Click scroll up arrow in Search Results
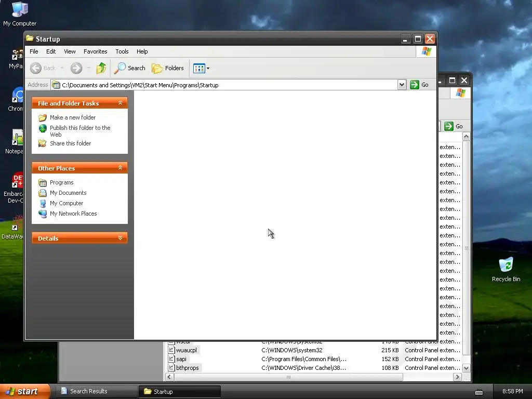 (466, 137)
